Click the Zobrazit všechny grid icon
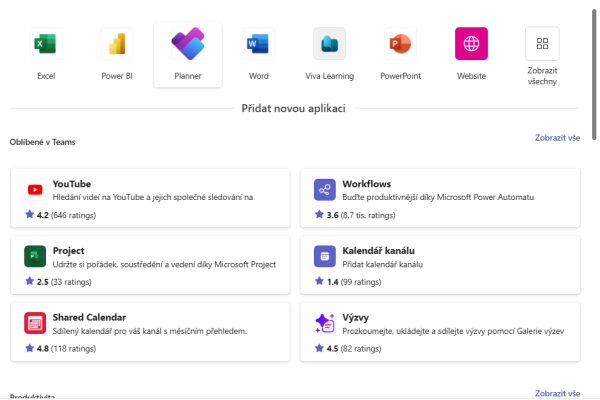This screenshot has width=600, height=400. 542,44
